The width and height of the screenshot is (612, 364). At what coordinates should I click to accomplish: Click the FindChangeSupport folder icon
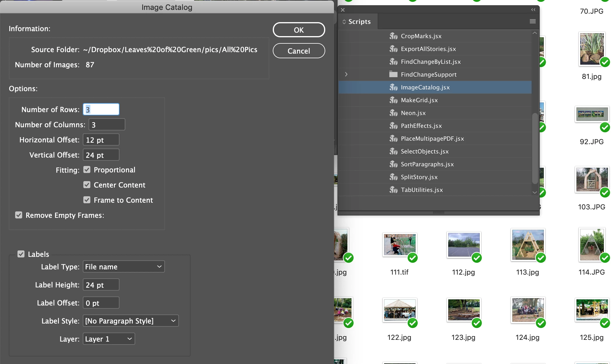point(393,75)
